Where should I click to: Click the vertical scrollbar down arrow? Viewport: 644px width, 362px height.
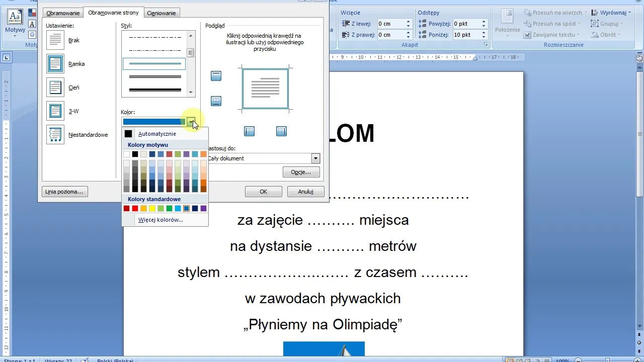coord(639,327)
